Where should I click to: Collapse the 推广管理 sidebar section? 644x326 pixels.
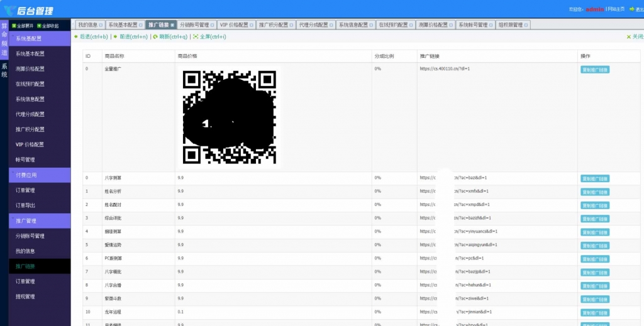[x=40, y=220]
